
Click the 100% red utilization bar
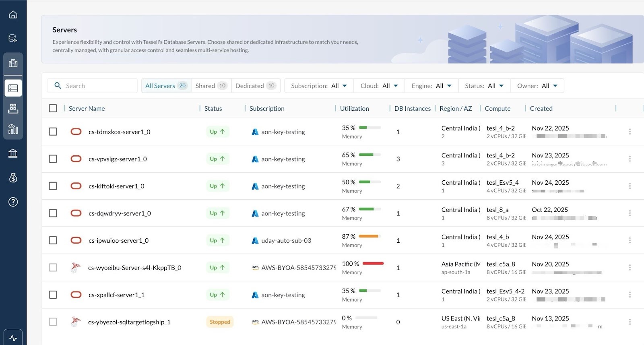373,264
